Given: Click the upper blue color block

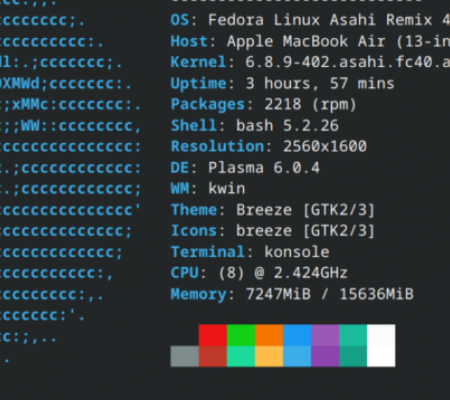Looking at the screenshot, I should click(x=297, y=335).
